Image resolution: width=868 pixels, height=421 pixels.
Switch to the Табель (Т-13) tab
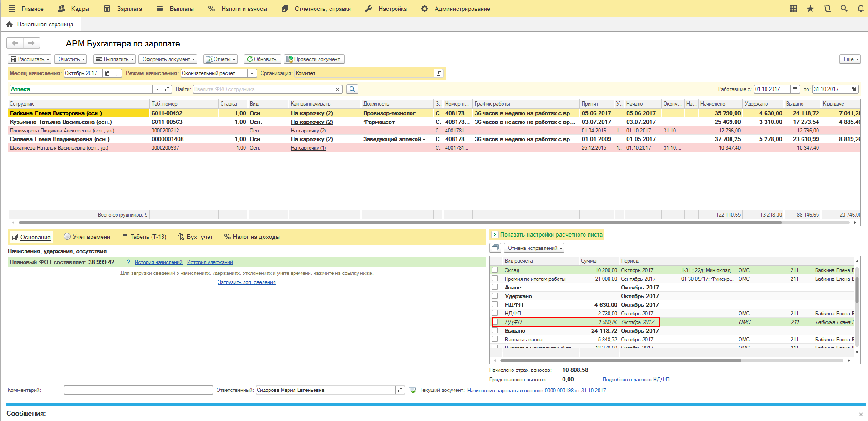click(148, 237)
